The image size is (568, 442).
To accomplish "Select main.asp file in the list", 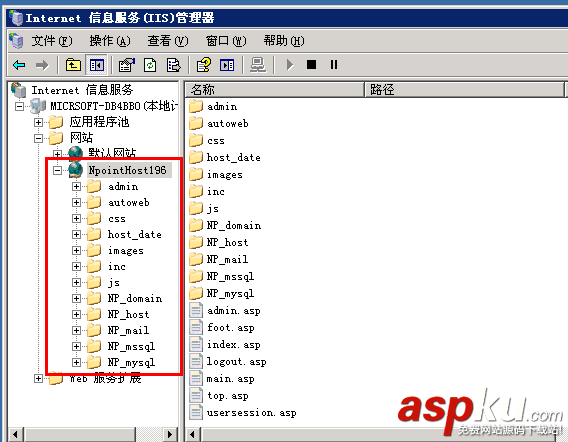I will coord(230,379).
